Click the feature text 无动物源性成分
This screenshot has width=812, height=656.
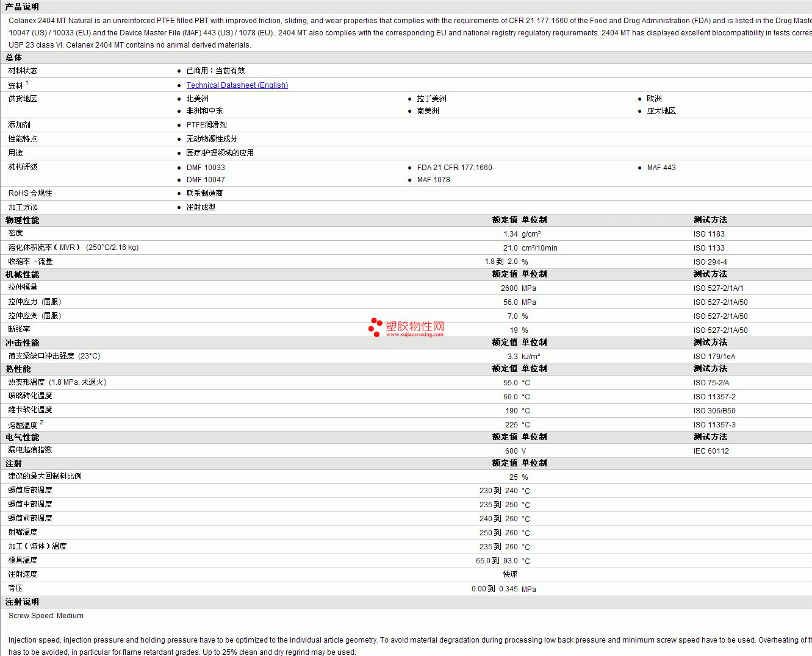click(212, 139)
